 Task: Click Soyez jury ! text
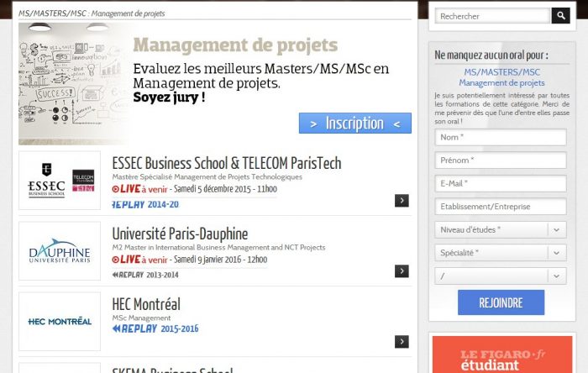(169, 97)
